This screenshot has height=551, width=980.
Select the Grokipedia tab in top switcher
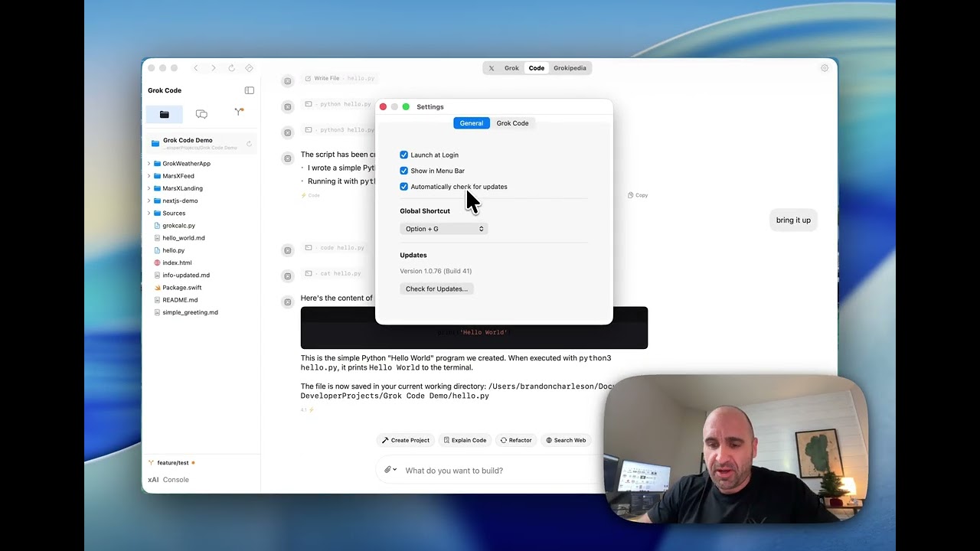[570, 68]
